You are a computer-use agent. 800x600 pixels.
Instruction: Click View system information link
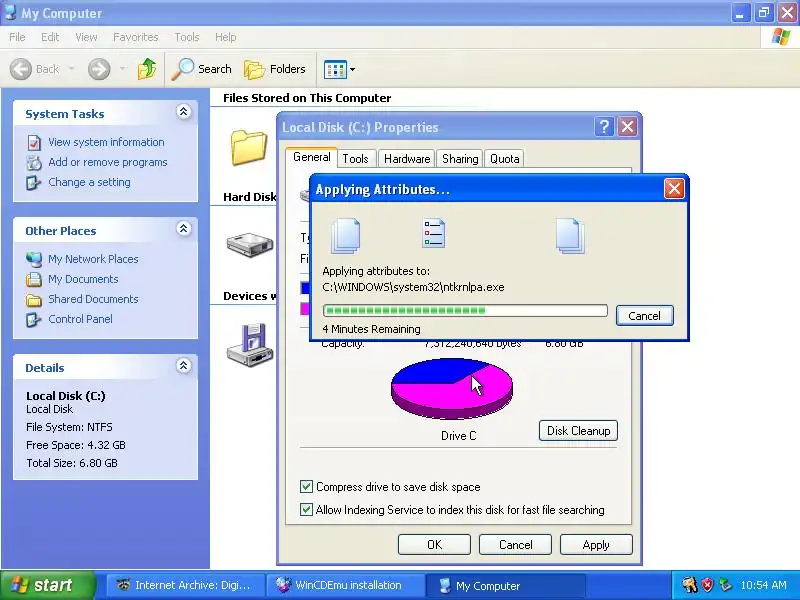[106, 142]
